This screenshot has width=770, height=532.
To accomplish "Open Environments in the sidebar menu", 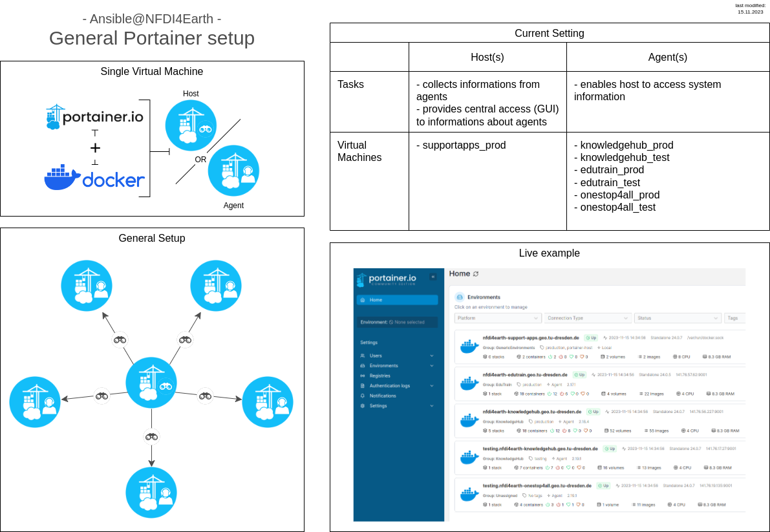I will point(383,366).
